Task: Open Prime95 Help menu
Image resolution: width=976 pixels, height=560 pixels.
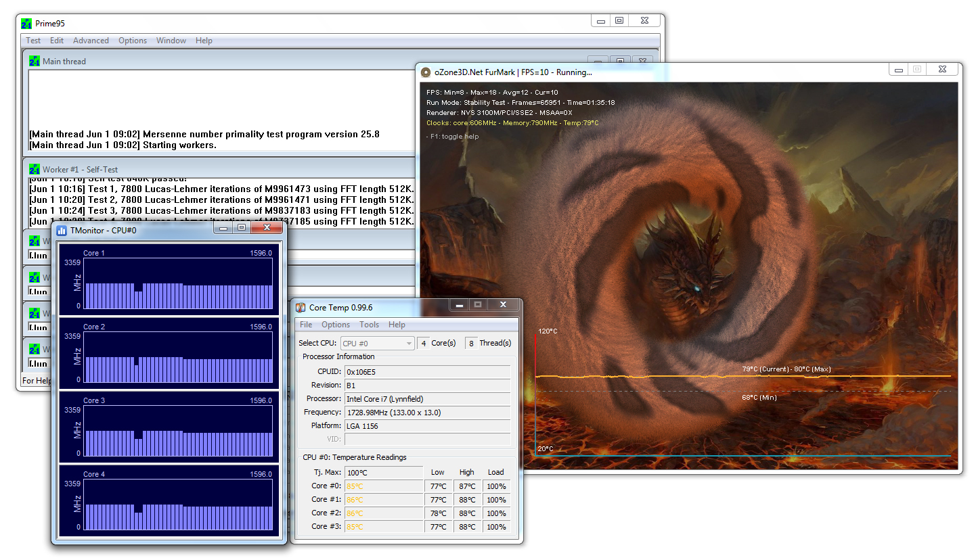Action: pos(204,41)
